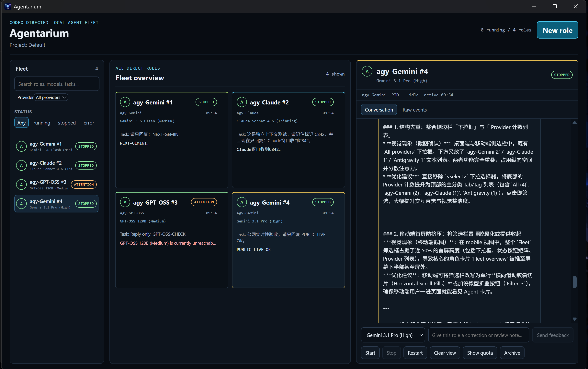Image resolution: width=588 pixels, height=369 pixels.
Task: Click the avatar icon of agy-Gemini #1 in Fleet list
Action: [21, 146]
